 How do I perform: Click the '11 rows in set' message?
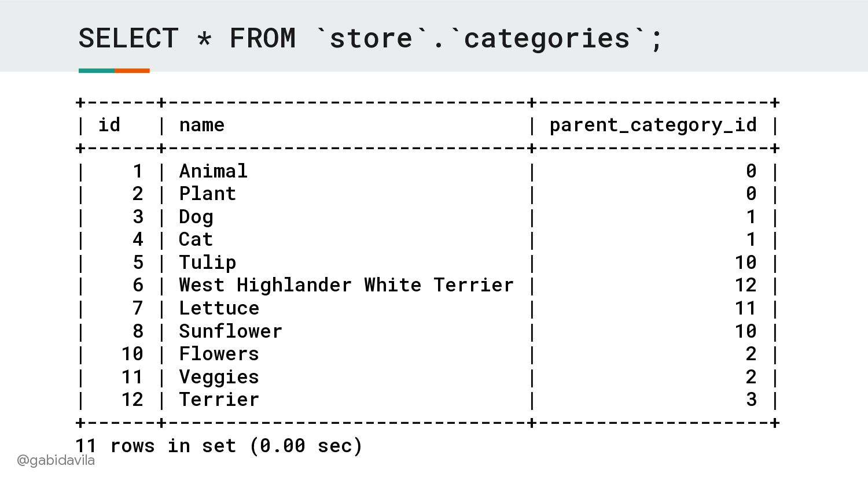pyautogui.click(x=219, y=446)
